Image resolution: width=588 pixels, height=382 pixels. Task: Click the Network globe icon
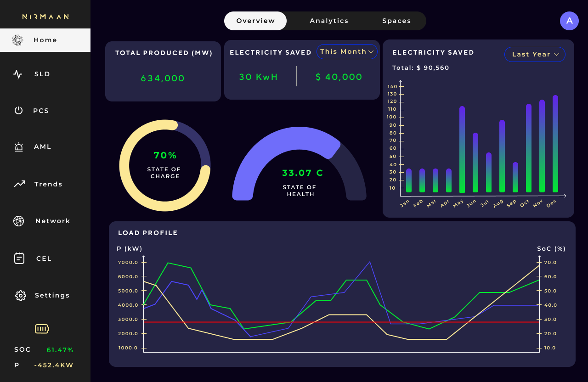18,221
